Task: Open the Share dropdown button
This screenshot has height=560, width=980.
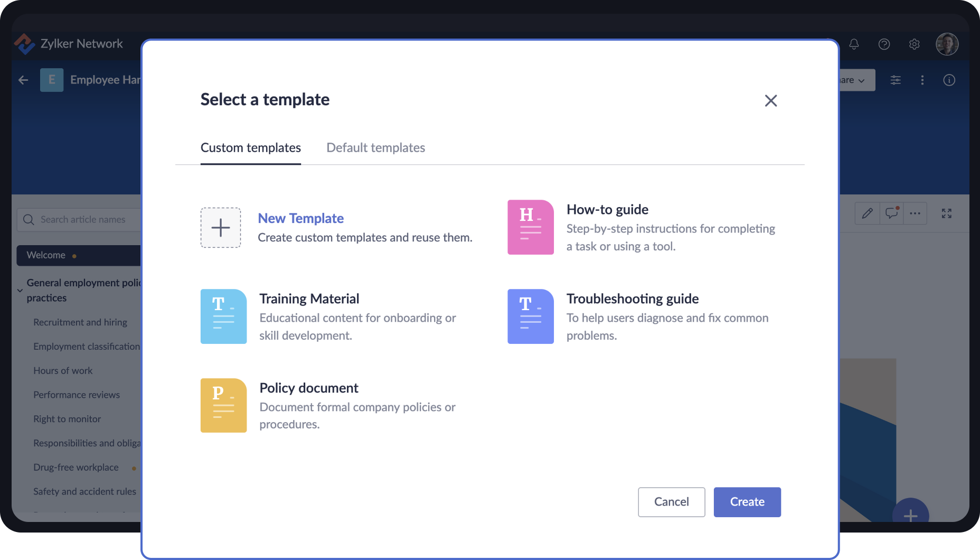Action: point(856,80)
